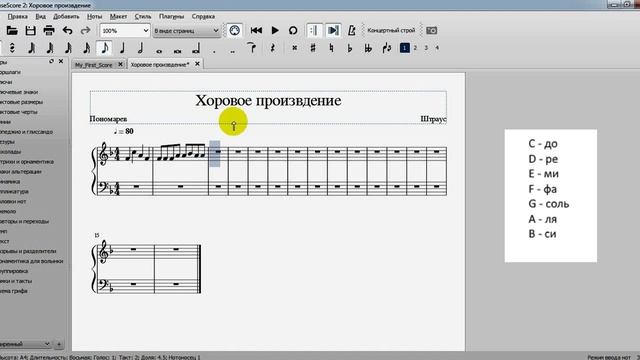
Task: Open the Плагины menu
Action: (x=171, y=16)
